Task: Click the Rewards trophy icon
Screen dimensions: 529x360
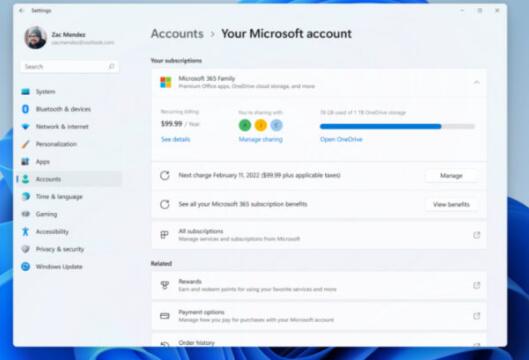Action: [x=165, y=285]
